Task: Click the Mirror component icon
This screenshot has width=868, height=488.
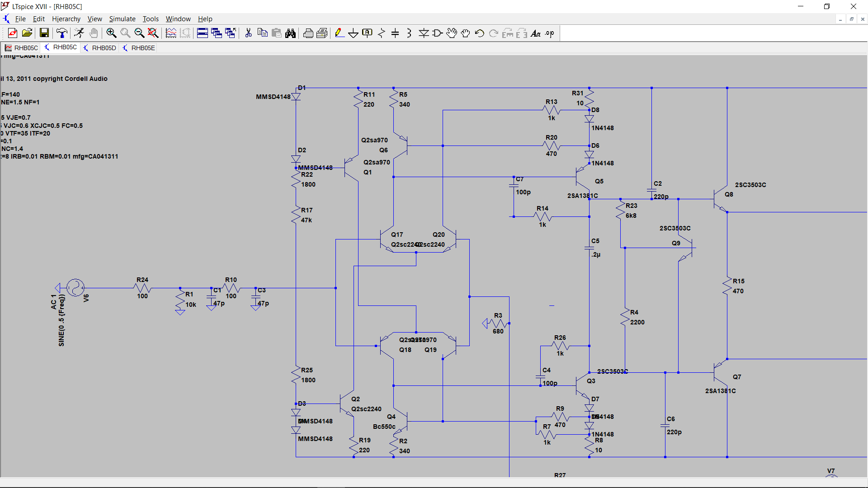Action: 522,33
